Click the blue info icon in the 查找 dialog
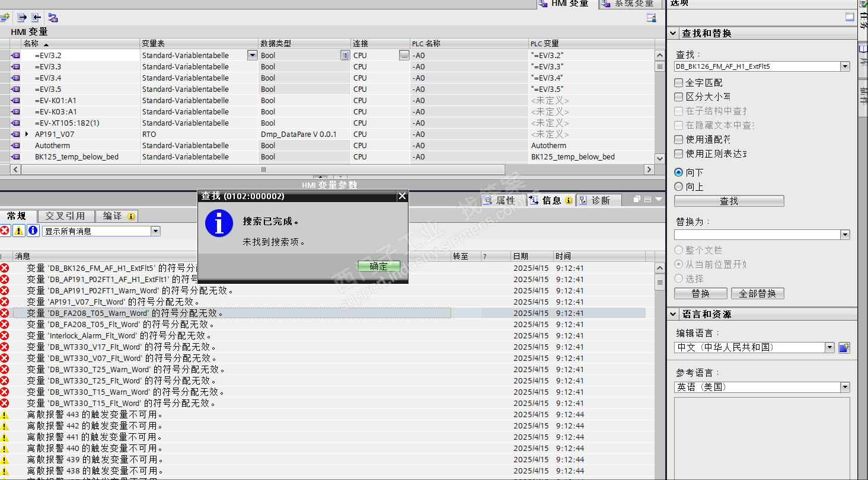The width and height of the screenshot is (868, 480). pyautogui.click(x=219, y=223)
